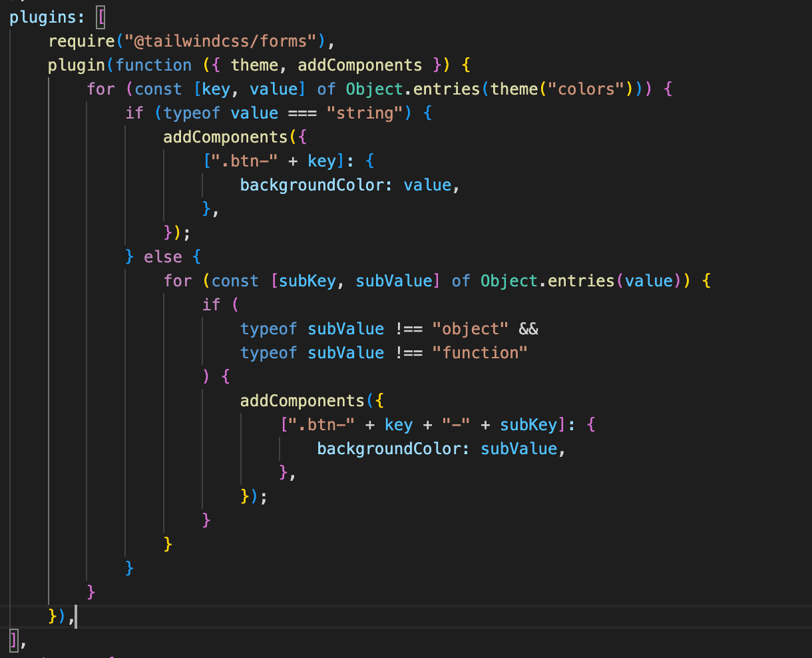Click addComponents in the plugin function parameters
Image resolution: width=812 pixels, height=658 pixels.
359,65
